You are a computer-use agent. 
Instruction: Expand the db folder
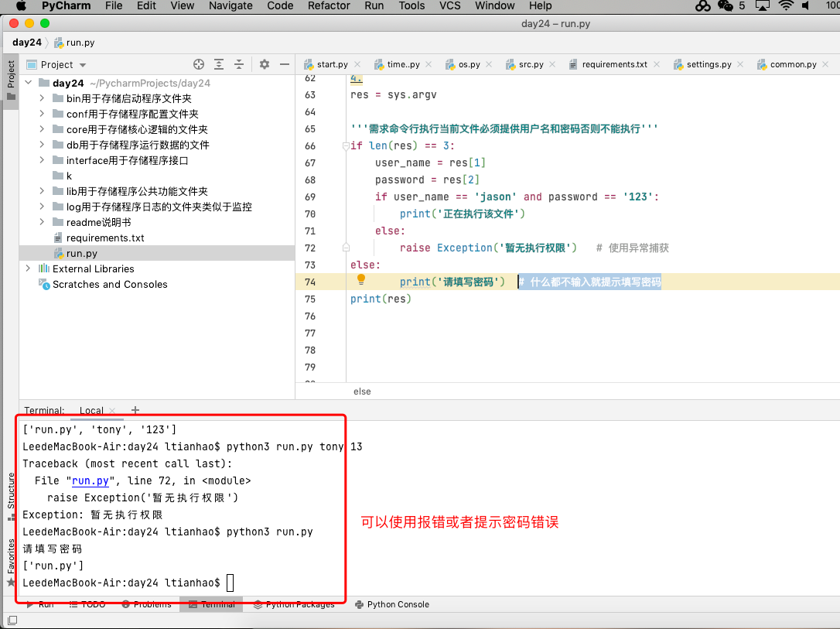click(x=42, y=145)
